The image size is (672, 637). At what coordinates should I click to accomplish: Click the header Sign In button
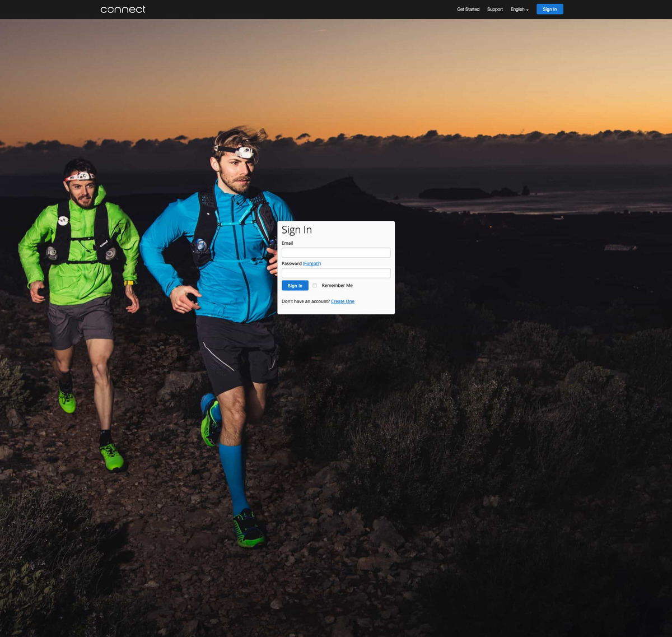pyautogui.click(x=550, y=9)
